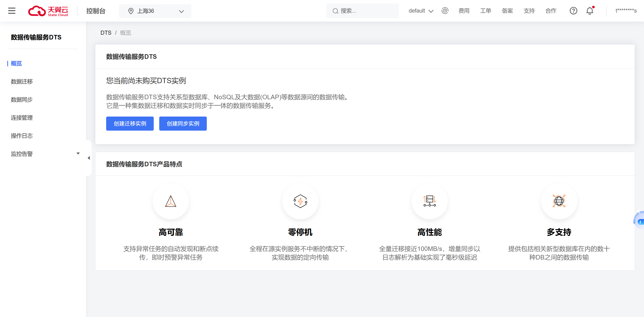This screenshot has height=317, width=644.
Task: Click the DTS breadcrumb link
Action: point(106,33)
